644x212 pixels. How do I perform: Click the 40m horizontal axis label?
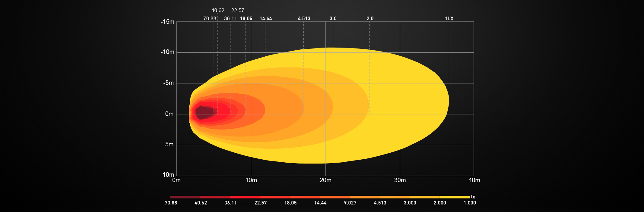tap(474, 180)
